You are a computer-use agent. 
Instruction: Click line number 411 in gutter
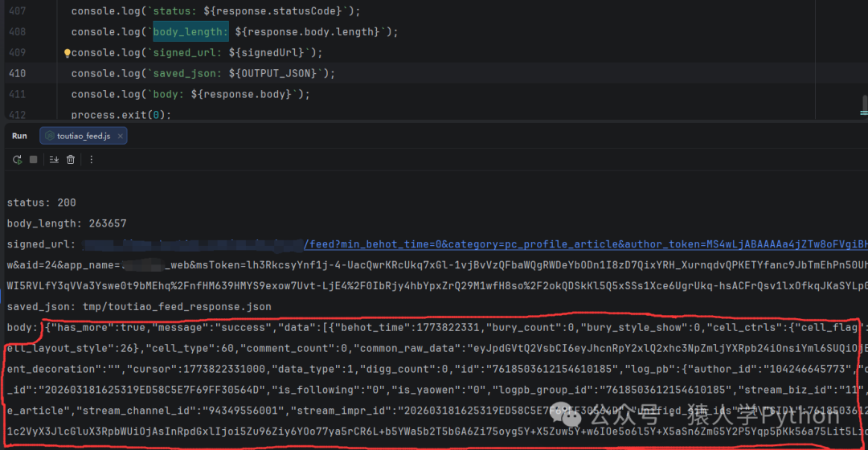coord(17,94)
